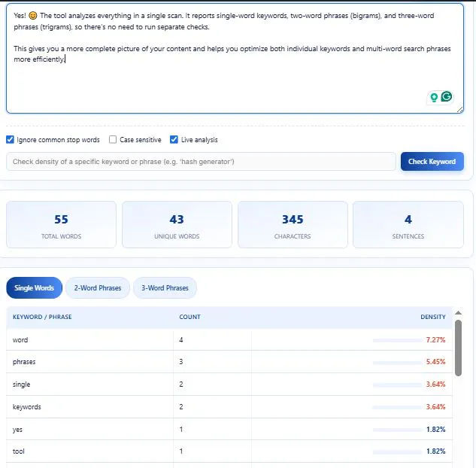
Task: Click the results table scrollbar thumb
Action: click(x=459, y=348)
